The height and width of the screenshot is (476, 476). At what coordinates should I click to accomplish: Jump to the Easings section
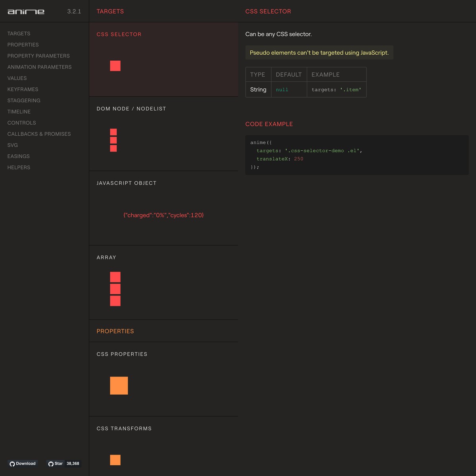(x=18, y=156)
